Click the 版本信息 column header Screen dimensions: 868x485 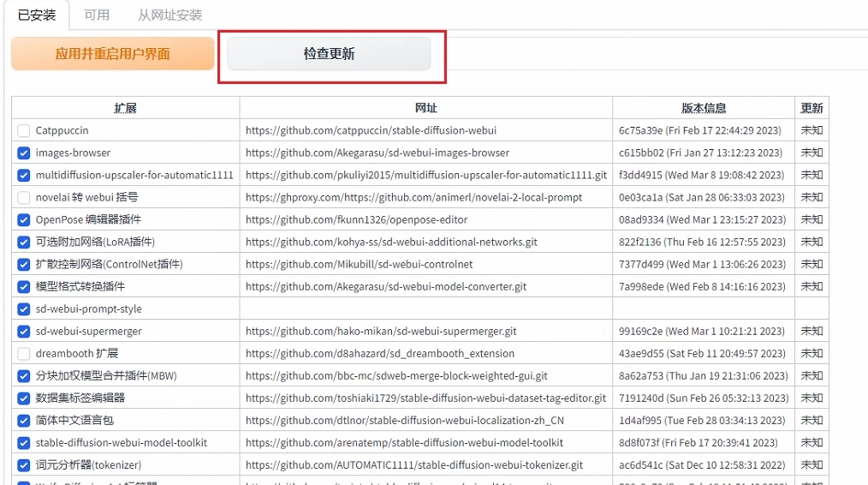[x=704, y=108]
